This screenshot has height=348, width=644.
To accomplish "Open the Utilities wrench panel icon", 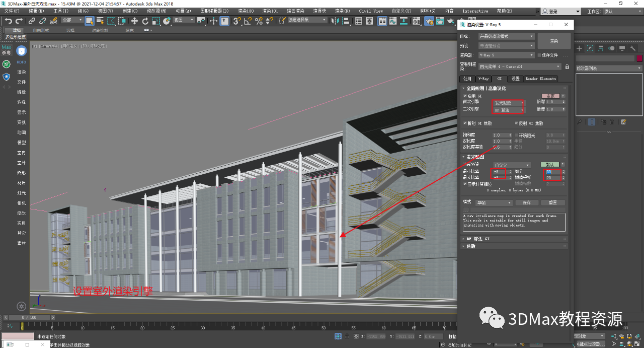I will point(633,48).
